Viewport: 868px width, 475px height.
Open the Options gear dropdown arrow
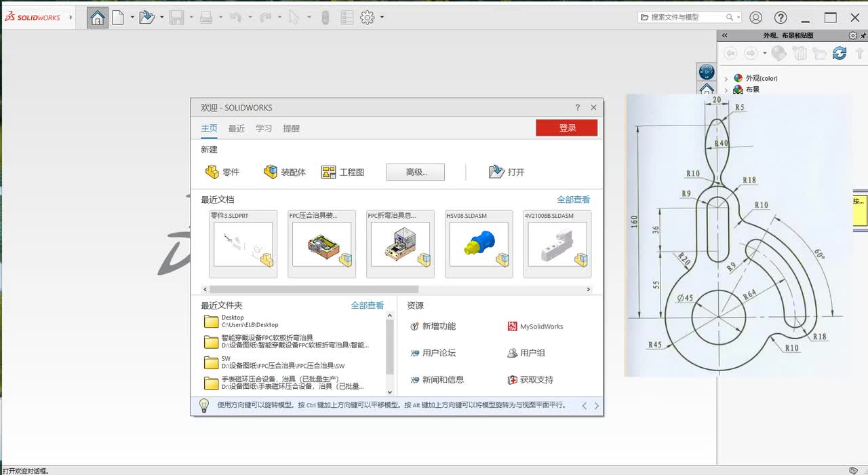[x=382, y=18]
